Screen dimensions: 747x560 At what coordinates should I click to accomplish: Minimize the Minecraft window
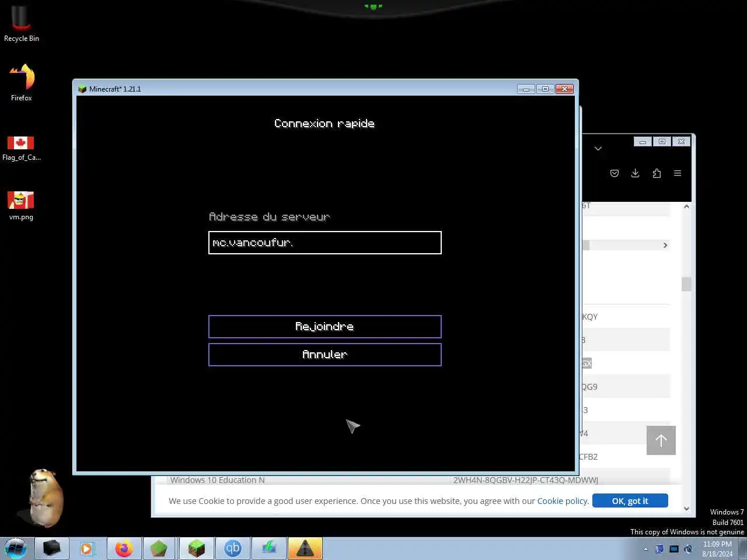pyautogui.click(x=525, y=89)
